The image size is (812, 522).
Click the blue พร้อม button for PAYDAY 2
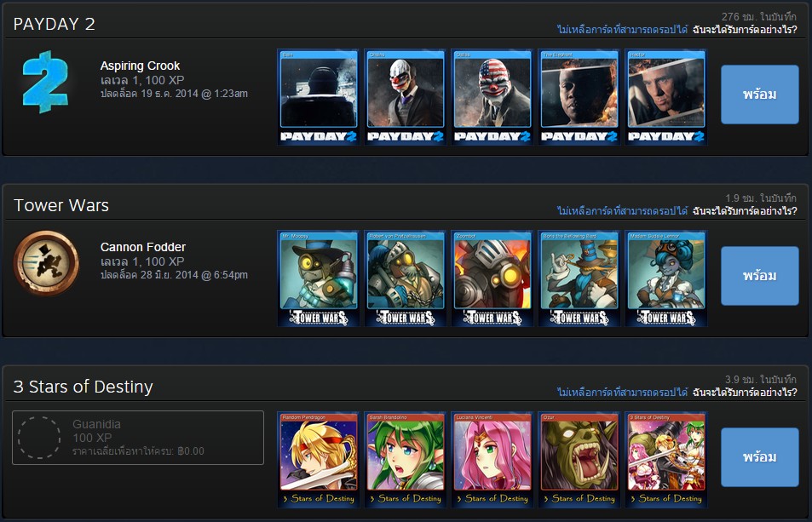tap(760, 95)
